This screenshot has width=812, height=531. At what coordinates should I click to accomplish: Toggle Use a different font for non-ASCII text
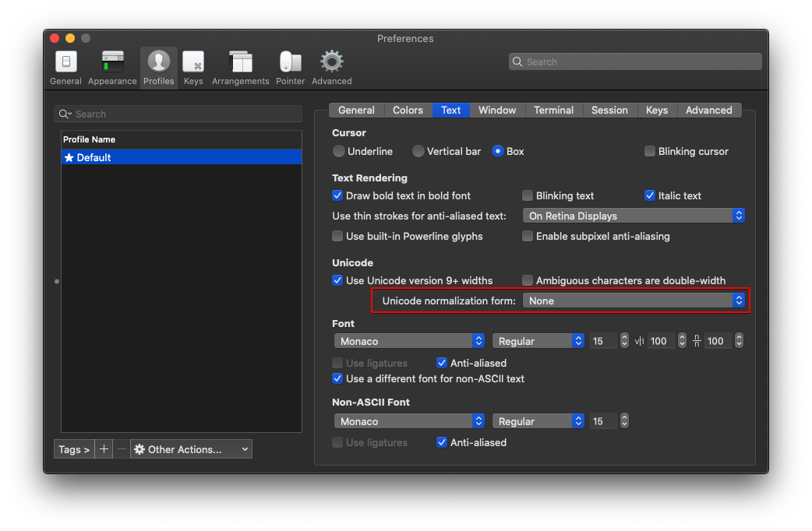point(337,379)
